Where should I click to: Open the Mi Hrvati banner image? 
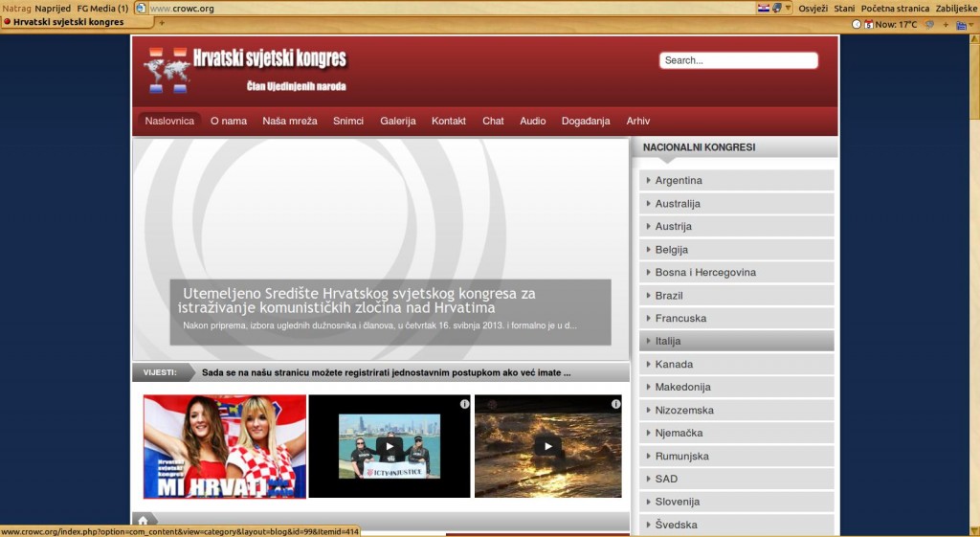[x=225, y=446]
